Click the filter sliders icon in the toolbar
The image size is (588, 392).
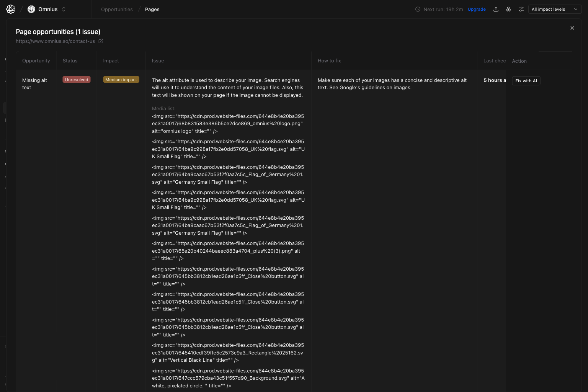point(521,9)
